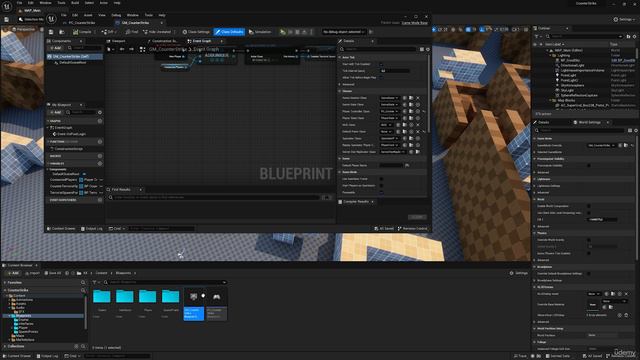This screenshot has width=640, height=360.
Task: Select the Event Graph tab
Action: (x=202, y=41)
